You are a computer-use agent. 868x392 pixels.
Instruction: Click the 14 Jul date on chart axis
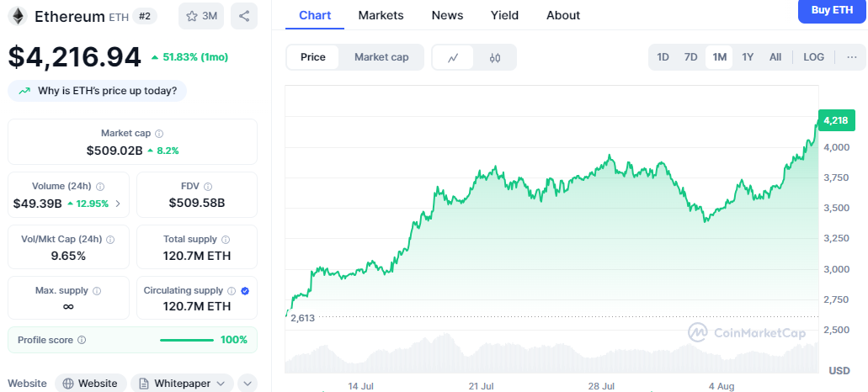pyautogui.click(x=360, y=386)
